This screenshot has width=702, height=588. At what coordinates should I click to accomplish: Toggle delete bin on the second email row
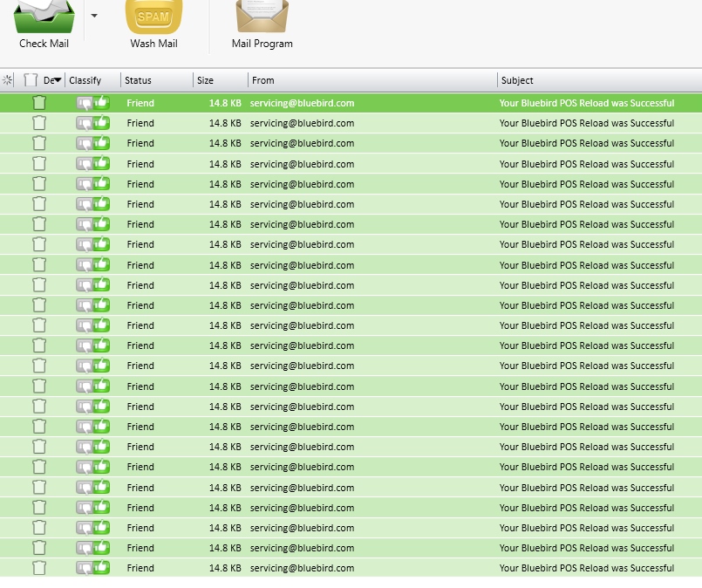(x=39, y=123)
